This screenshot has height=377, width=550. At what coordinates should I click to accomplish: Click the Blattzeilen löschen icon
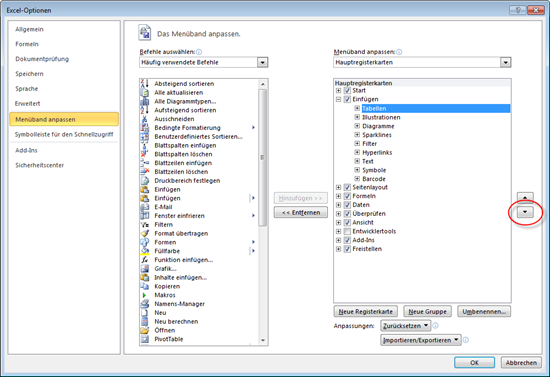tap(145, 171)
